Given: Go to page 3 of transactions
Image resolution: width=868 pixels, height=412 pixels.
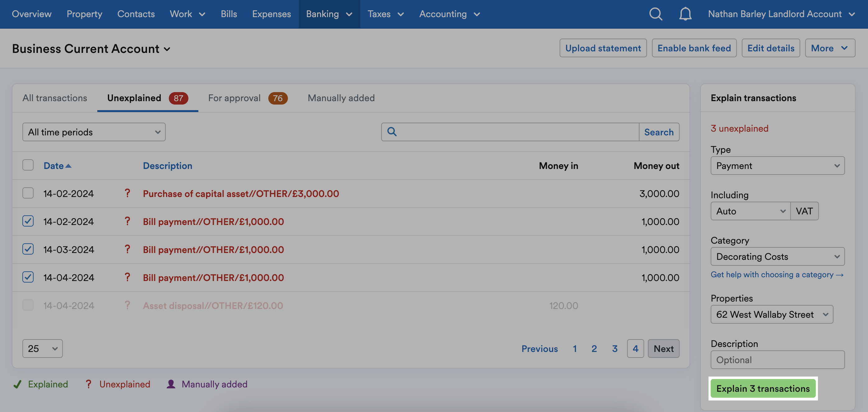Looking at the screenshot, I should tap(615, 348).
